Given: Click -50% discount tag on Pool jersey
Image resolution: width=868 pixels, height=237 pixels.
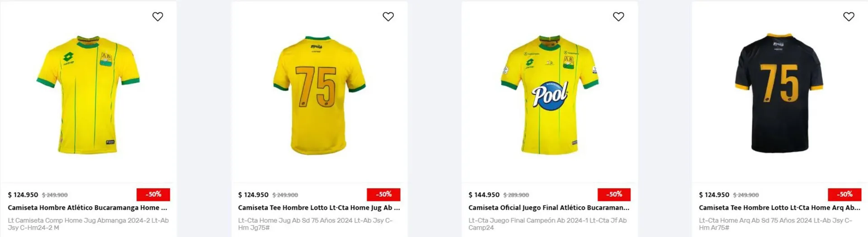Looking at the screenshot, I should 614,194.
